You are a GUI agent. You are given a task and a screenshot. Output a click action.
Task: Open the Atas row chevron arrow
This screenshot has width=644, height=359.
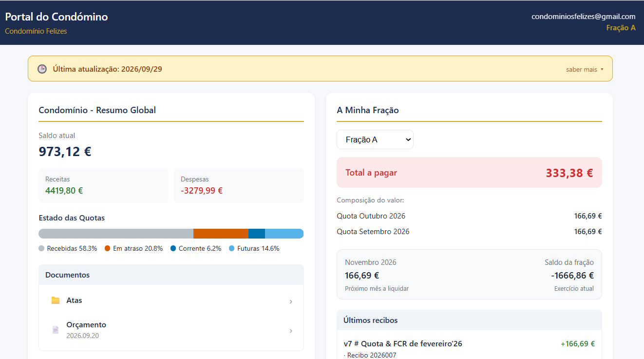[x=291, y=301]
